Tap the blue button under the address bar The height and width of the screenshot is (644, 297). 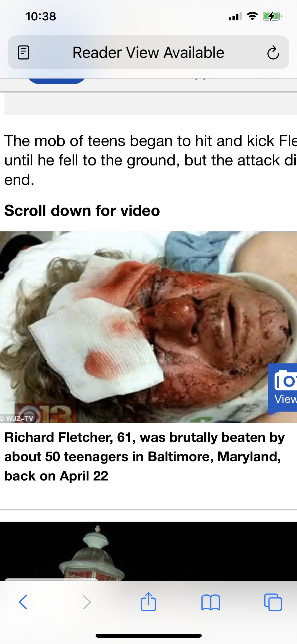[x=56, y=81]
